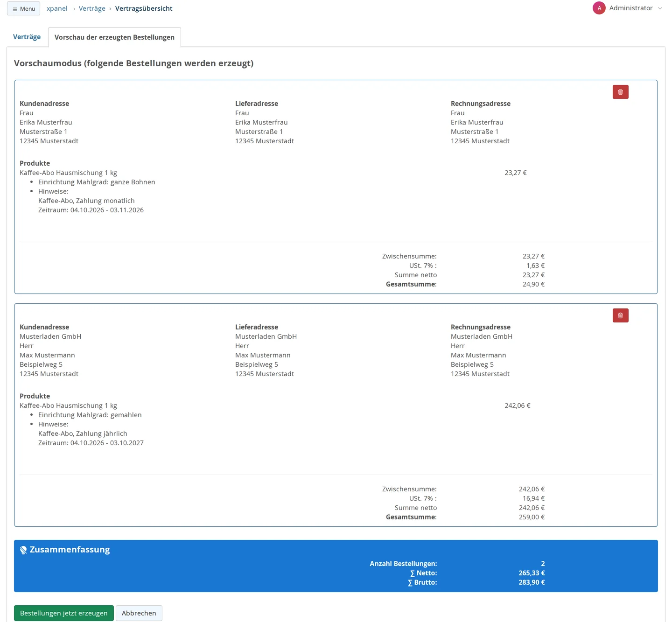Click Zusammenfassung heading text
This screenshot has height=622, width=672.
click(70, 550)
